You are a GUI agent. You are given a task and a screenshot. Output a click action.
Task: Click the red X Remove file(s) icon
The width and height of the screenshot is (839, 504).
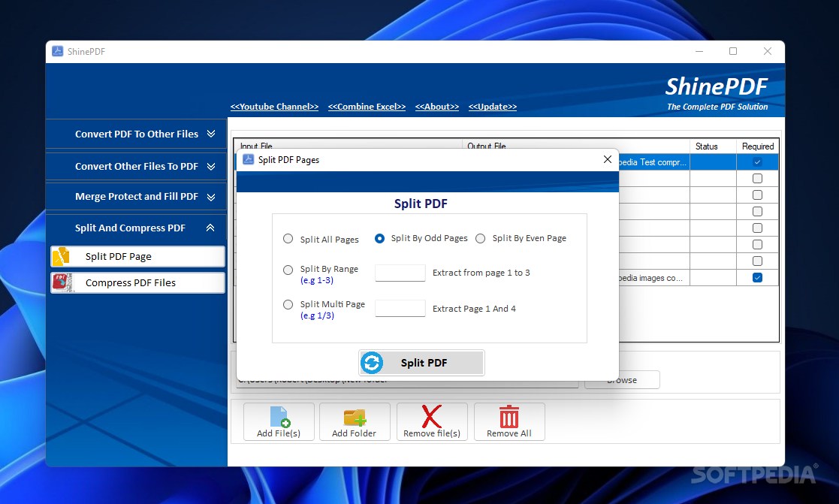pos(431,416)
